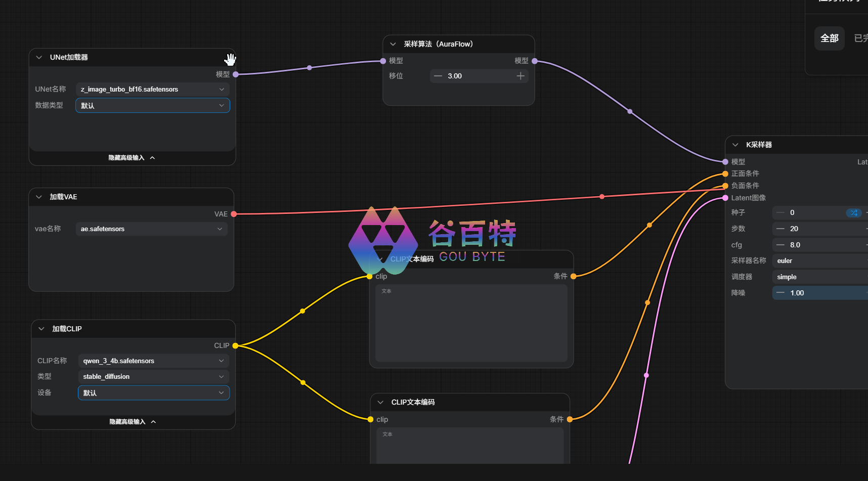Click link midpoint between 采样算法 and K采样器
The height and width of the screenshot is (481, 868).
[x=630, y=111]
